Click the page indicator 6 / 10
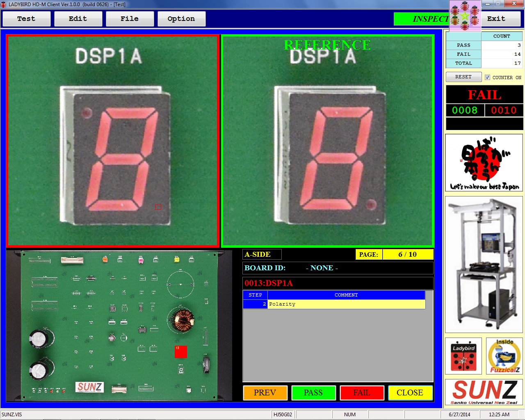This screenshot has width=525, height=420. click(408, 254)
